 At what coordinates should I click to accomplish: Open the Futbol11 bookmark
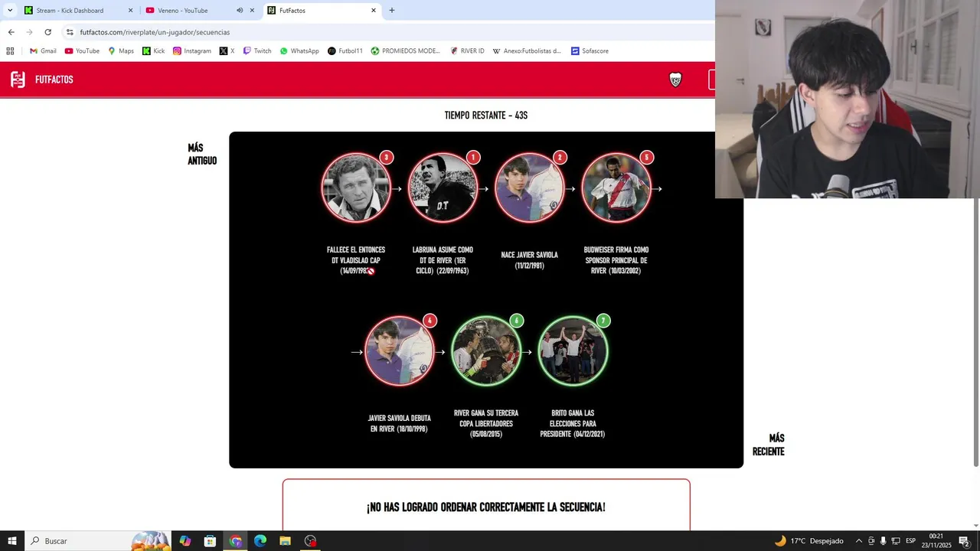tap(345, 51)
